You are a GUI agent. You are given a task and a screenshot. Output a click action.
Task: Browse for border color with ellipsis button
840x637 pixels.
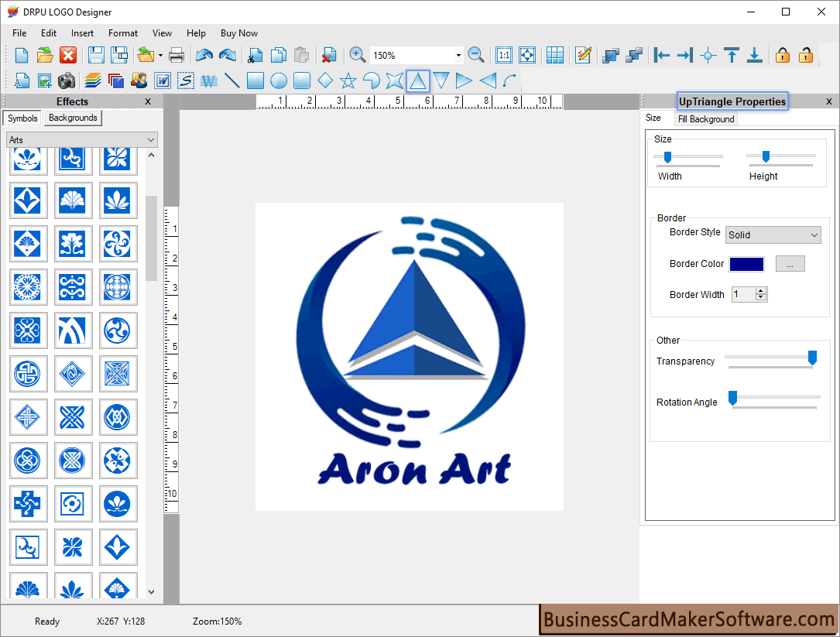(x=790, y=264)
